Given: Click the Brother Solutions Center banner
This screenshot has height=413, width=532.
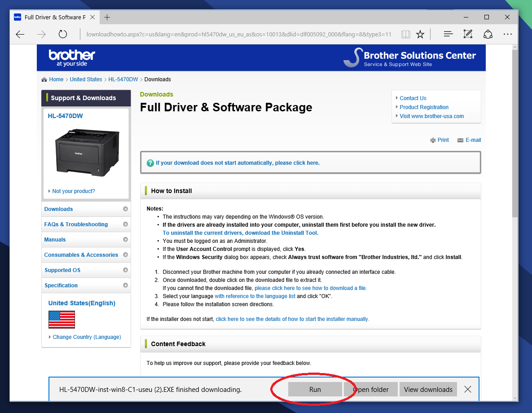Looking at the screenshot, I should 409,58.
